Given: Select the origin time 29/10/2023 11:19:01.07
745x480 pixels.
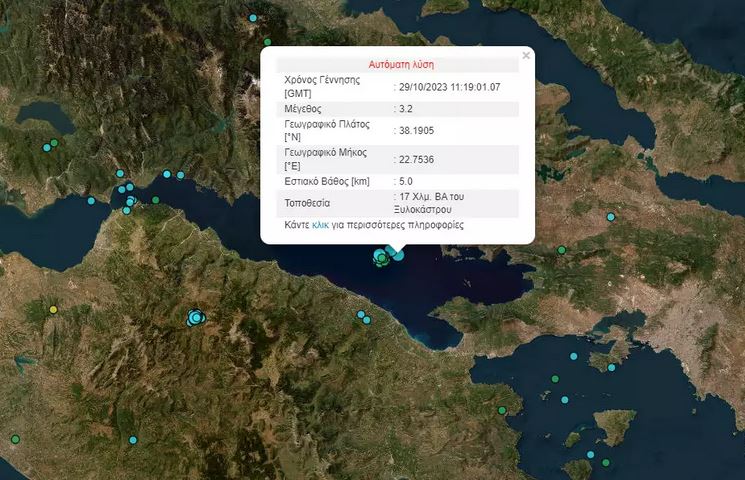Looking at the screenshot, I should pos(449,87).
